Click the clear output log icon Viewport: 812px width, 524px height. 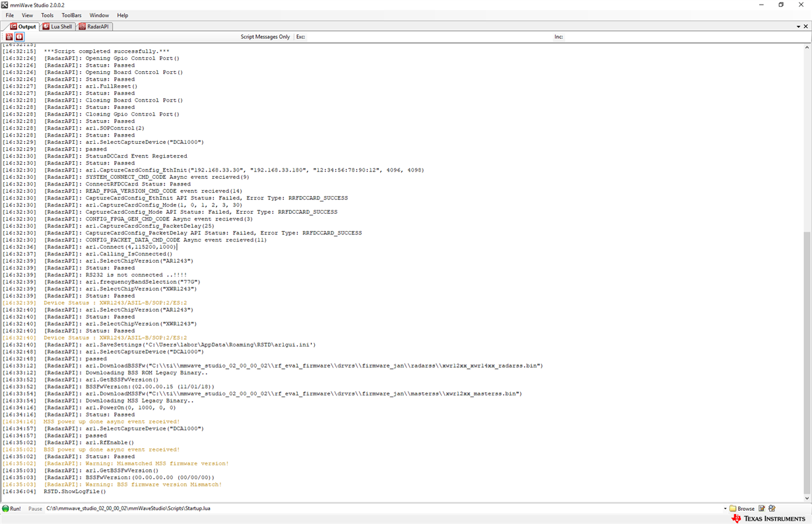pyautogui.click(x=9, y=37)
